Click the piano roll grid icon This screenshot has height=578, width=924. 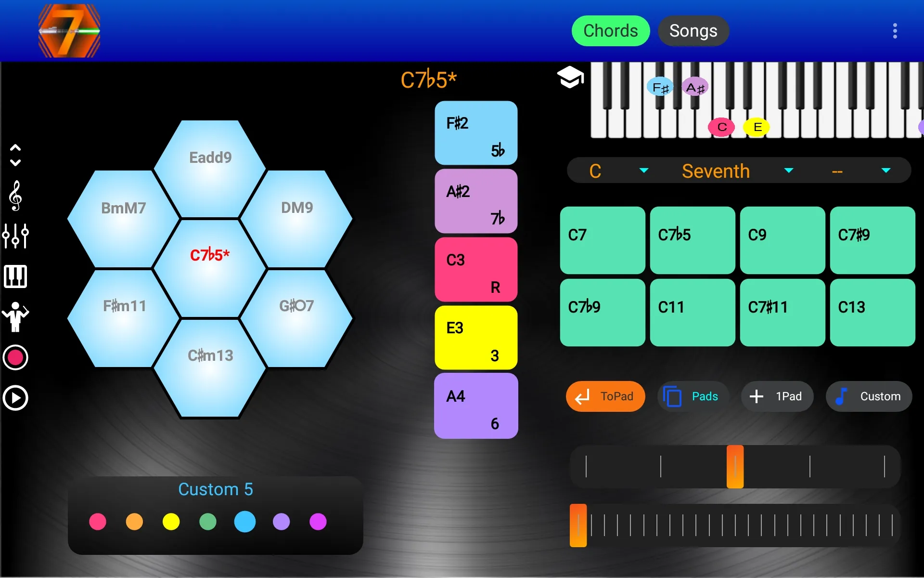[17, 276]
